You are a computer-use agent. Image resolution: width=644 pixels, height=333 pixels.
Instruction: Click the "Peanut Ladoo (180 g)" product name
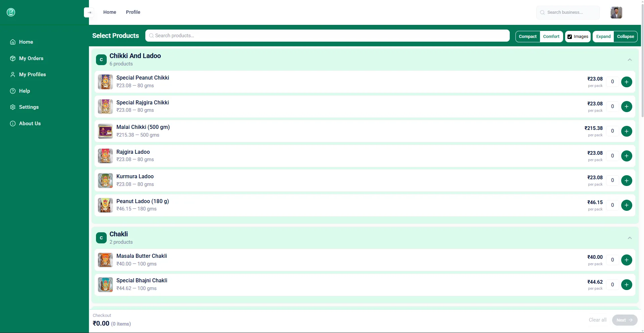(143, 201)
